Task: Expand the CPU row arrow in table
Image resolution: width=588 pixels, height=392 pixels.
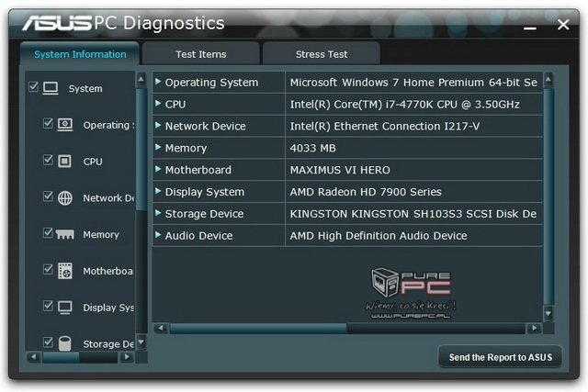Action: click(158, 103)
